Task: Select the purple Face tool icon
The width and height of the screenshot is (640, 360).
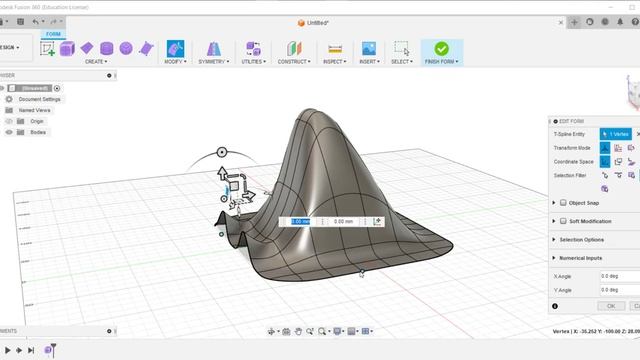Action: tap(146, 49)
